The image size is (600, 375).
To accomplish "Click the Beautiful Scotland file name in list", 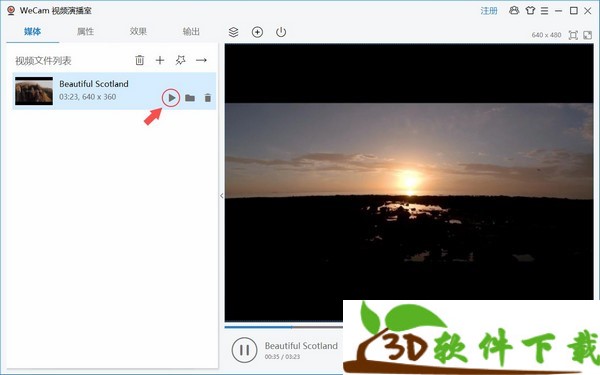I will (x=94, y=84).
